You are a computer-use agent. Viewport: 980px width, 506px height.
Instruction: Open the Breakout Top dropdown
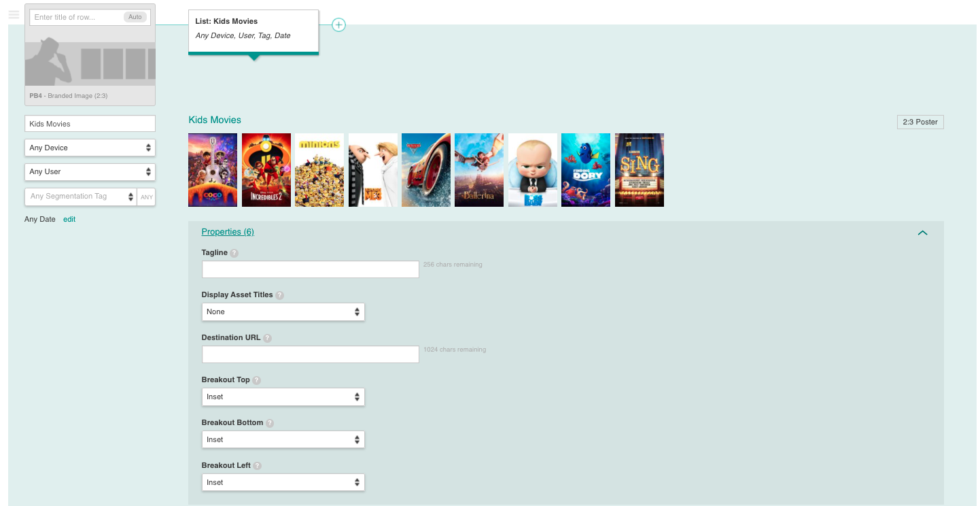point(283,397)
